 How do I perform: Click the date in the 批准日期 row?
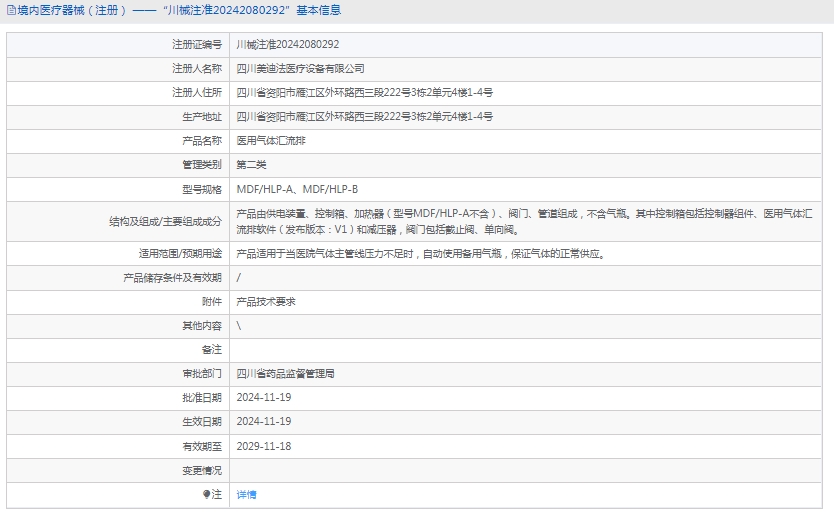coord(264,397)
